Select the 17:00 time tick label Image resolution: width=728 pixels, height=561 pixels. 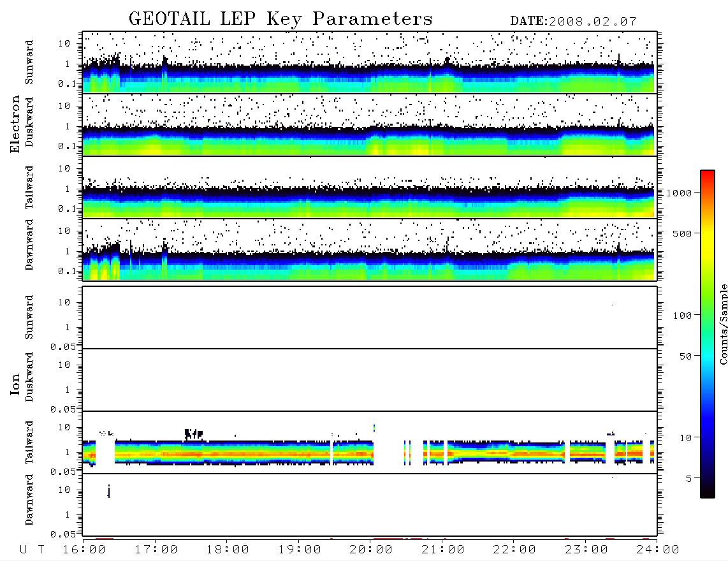point(156,550)
